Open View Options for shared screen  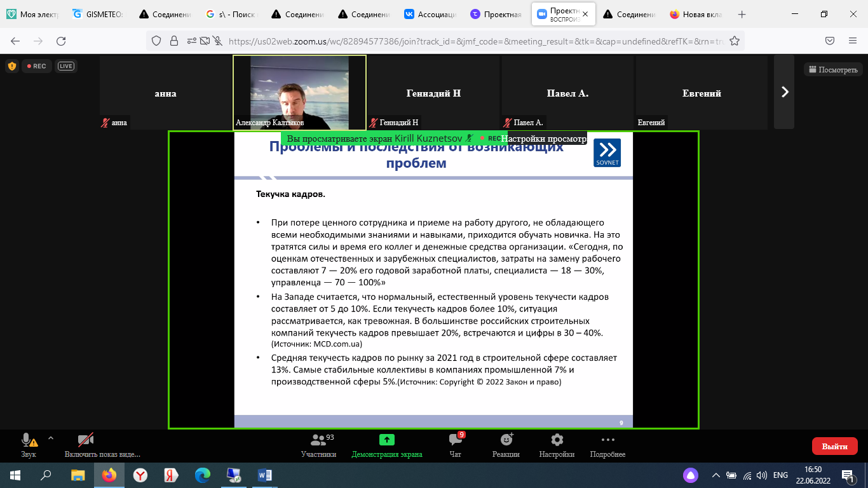tap(544, 139)
